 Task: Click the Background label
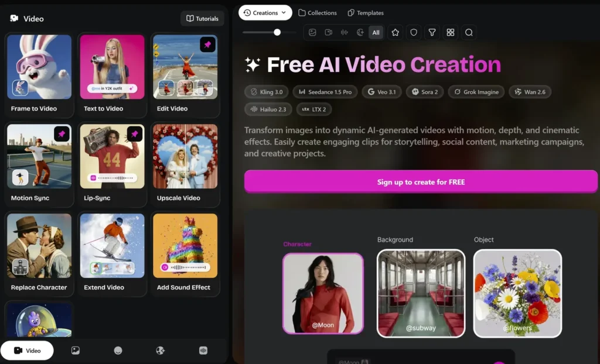click(395, 240)
